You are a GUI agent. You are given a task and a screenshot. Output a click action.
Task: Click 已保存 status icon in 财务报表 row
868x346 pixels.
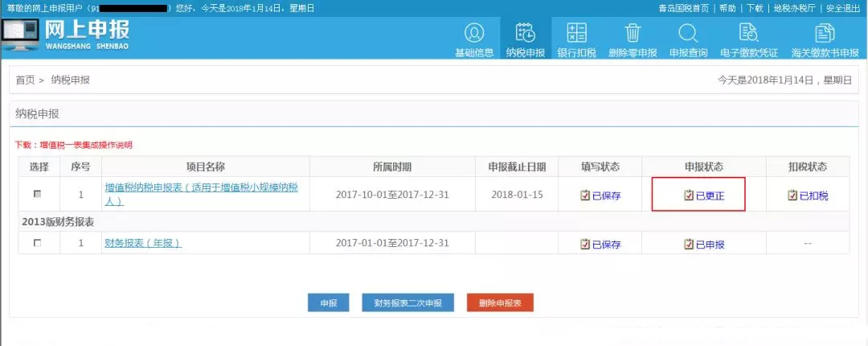click(585, 244)
